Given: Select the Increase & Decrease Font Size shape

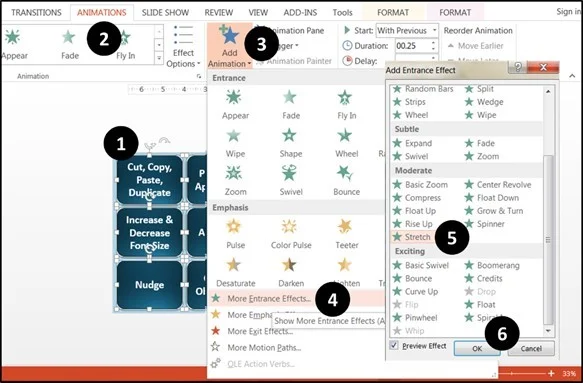Looking at the screenshot, I should click(149, 232).
